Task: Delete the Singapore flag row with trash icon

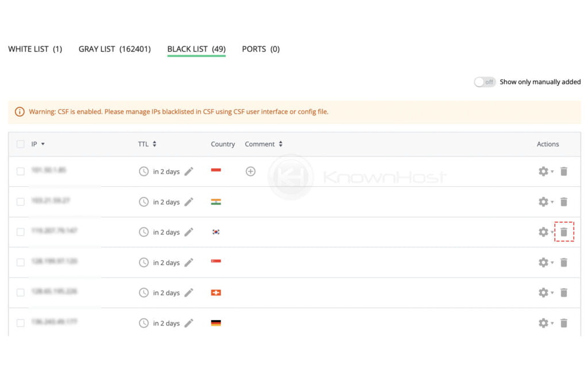Action: (x=564, y=262)
